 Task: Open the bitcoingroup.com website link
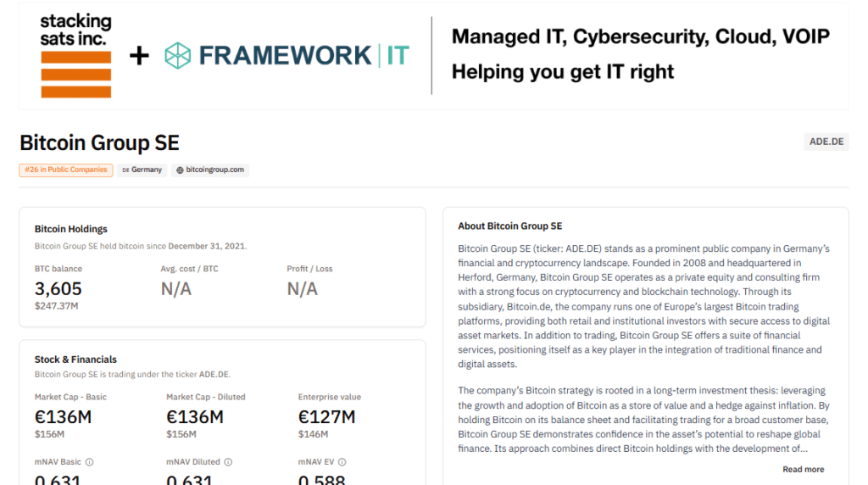coord(214,170)
